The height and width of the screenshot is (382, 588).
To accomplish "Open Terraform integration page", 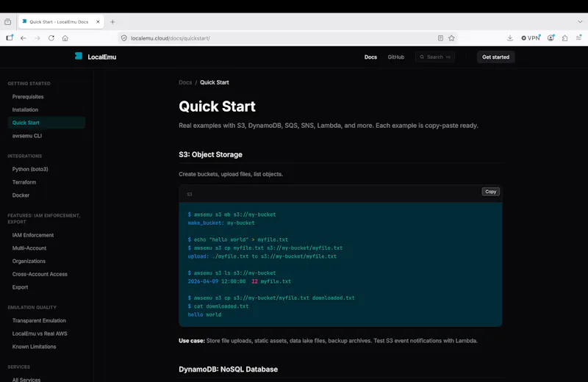I will tap(24, 182).
